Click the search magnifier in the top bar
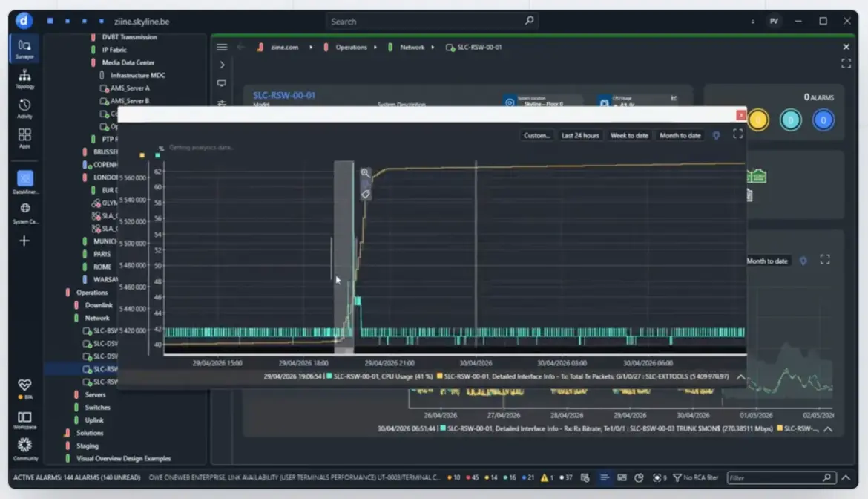Viewport: 868px width, 499px height. tap(529, 21)
